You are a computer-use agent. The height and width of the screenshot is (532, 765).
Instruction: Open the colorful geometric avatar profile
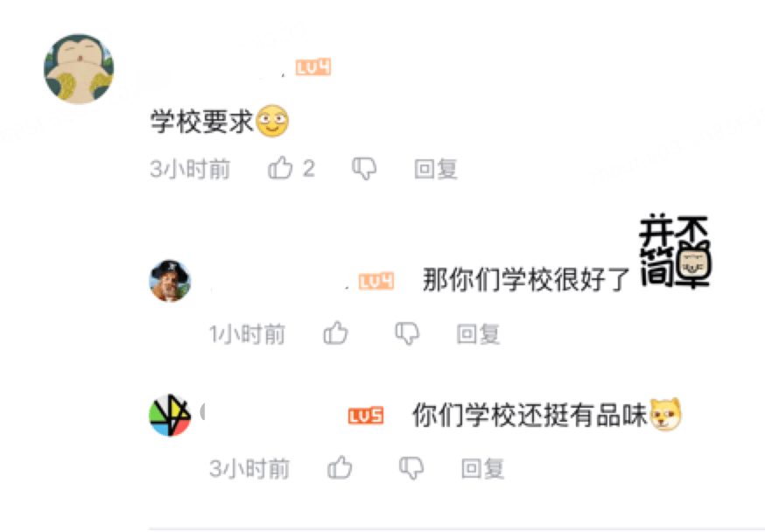coord(170,416)
